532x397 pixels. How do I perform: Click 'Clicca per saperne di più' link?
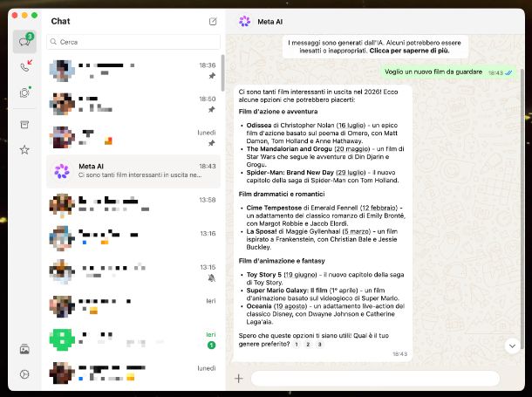410,51
